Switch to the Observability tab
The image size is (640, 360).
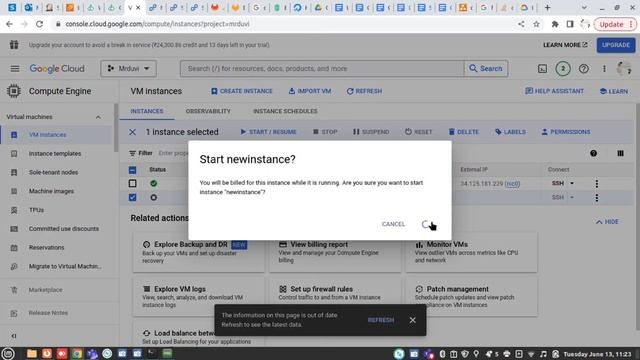pos(208,111)
